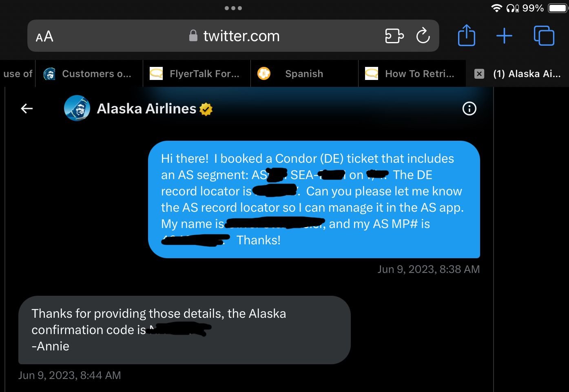Viewport: 569px width, 392px height.
Task: Switch to the How To Retrieve tab
Action: (x=419, y=74)
